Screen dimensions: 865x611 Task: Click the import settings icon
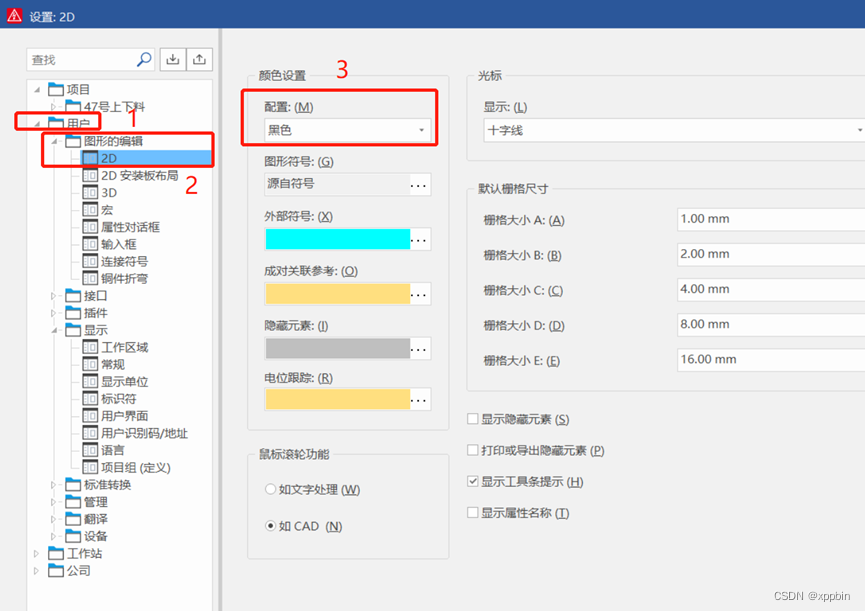pyautogui.click(x=173, y=60)
